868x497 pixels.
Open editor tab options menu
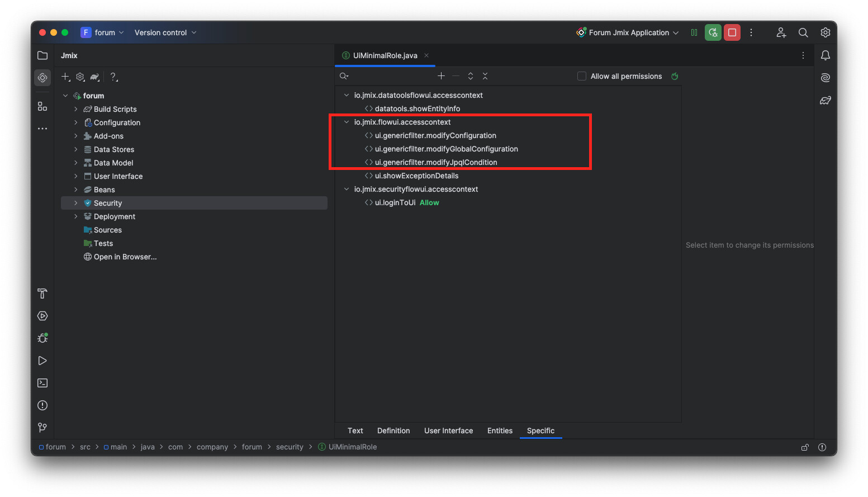803,55
